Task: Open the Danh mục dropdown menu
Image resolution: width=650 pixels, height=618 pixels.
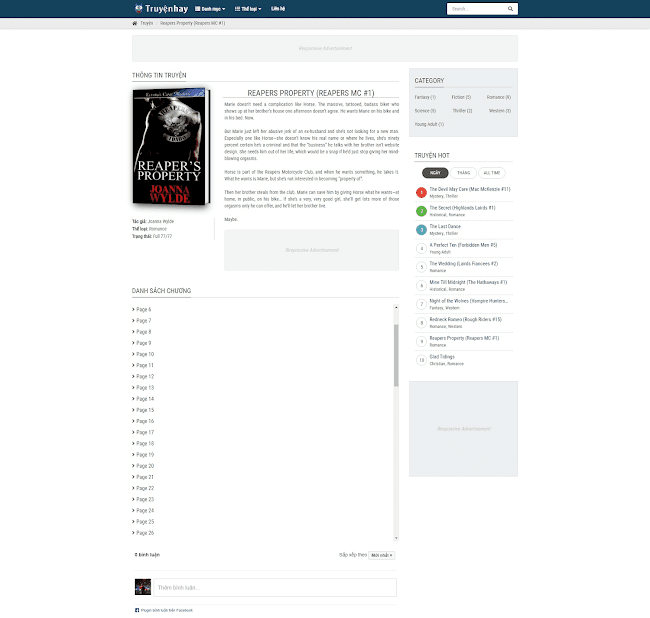Action: pos(210,9)
